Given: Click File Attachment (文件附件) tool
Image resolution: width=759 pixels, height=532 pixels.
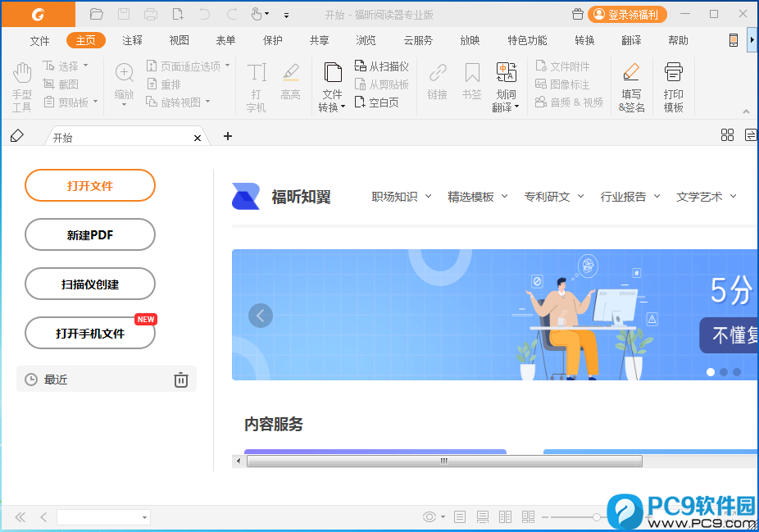Looking at the screenshot, I should click(562, 66).
